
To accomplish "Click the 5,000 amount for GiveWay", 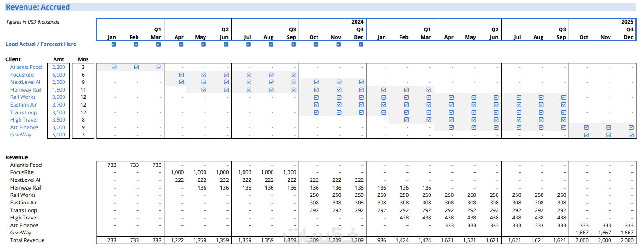I will [59, 135].
